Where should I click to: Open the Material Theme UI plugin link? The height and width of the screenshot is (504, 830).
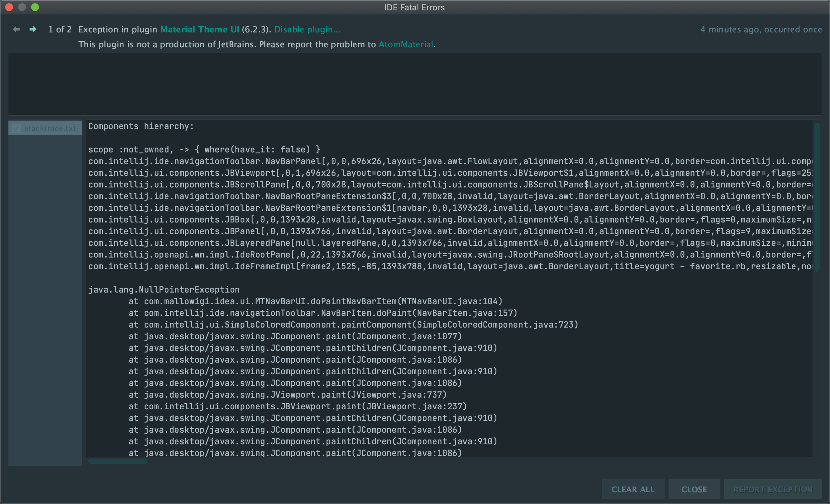pos(200,29)
